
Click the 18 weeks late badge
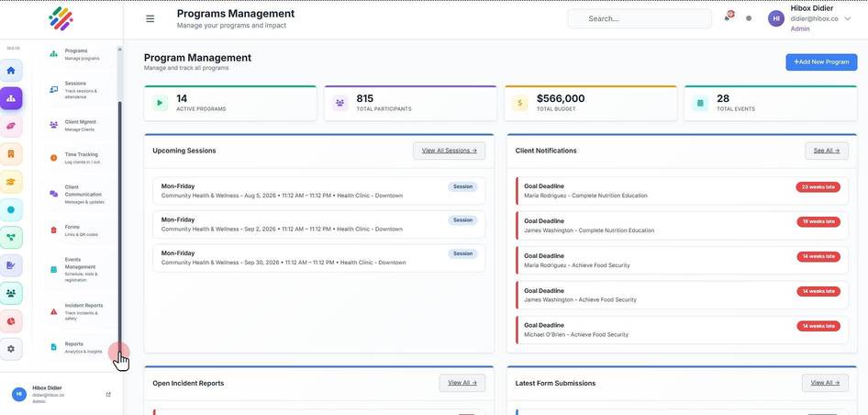[x=818, y=221]
